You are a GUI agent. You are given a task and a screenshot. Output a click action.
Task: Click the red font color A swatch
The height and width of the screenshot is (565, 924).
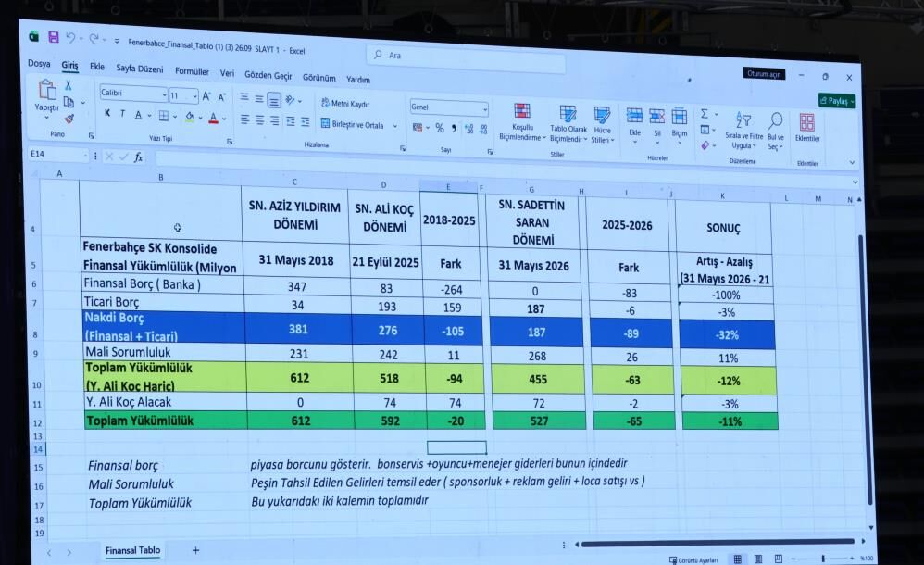[213, 118]
